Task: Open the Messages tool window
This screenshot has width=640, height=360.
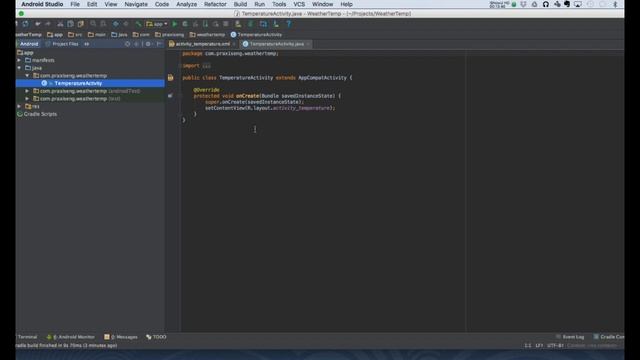Action: tap(121, 337)
